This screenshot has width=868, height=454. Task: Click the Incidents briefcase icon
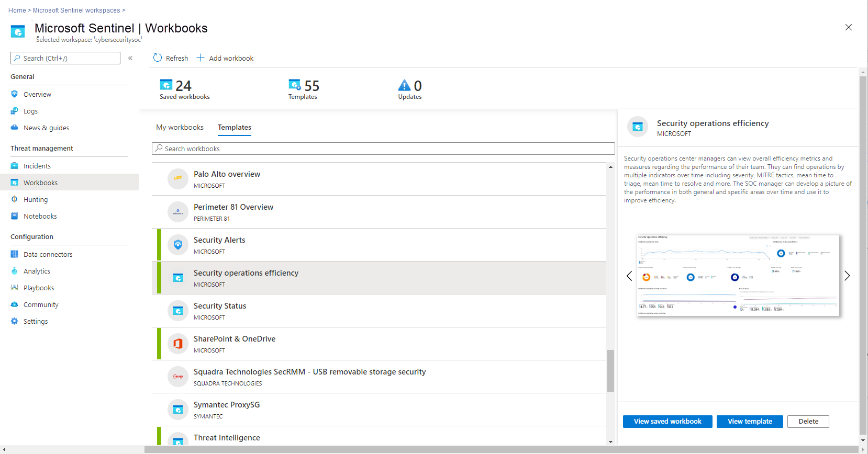click(x=15, y=166)
